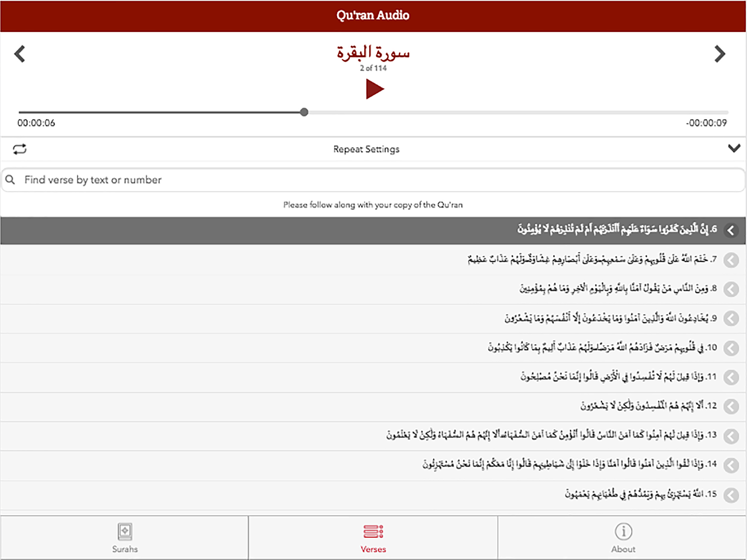The image size is (747, 560).
Task: Click circle arrow icon on verse 12
Action: click(x=731, y=406)
